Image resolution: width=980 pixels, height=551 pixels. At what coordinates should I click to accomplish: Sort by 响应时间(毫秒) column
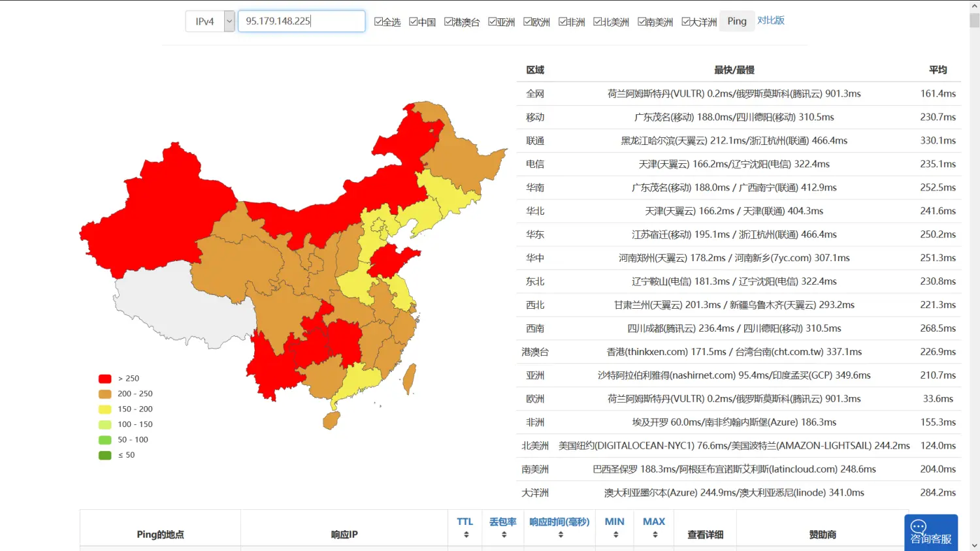pos(559,535)
